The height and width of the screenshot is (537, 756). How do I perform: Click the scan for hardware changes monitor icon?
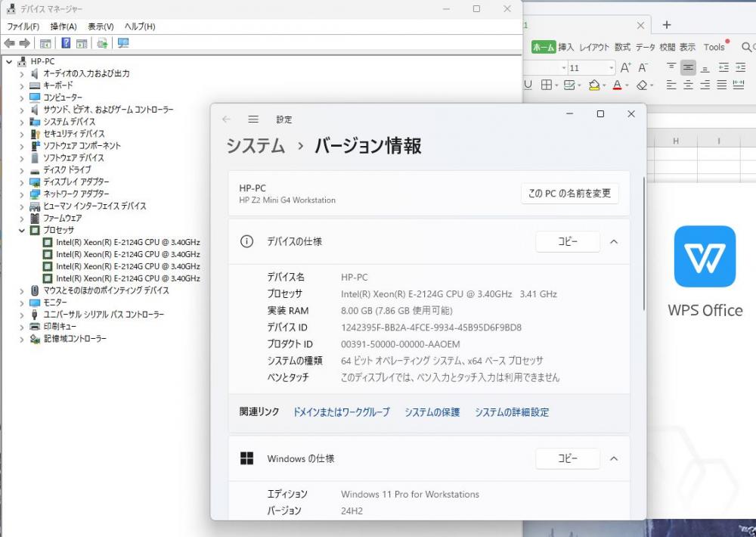coord(123,43)
